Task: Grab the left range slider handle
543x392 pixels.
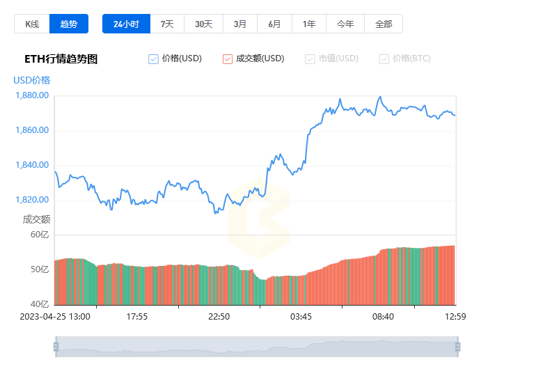Action: click(56, 347)
